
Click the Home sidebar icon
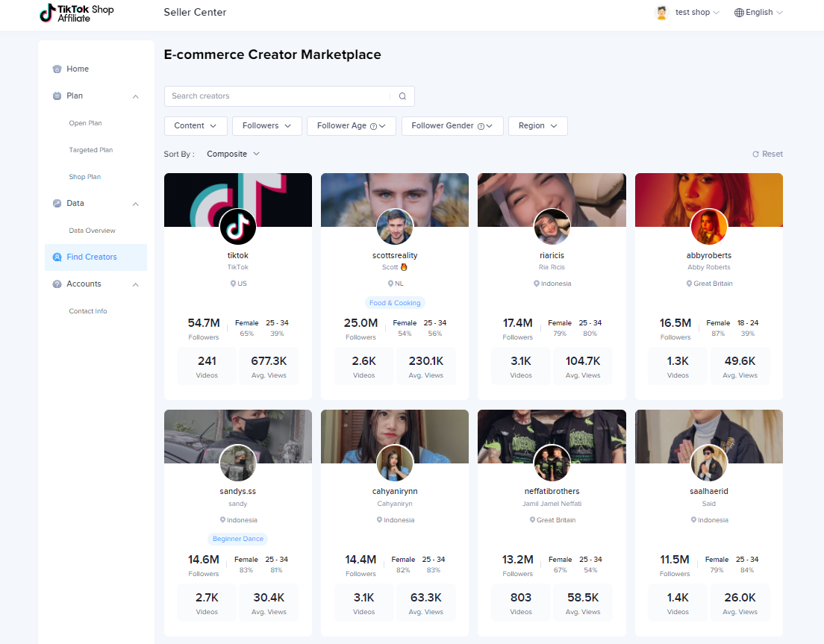(57, 69)
